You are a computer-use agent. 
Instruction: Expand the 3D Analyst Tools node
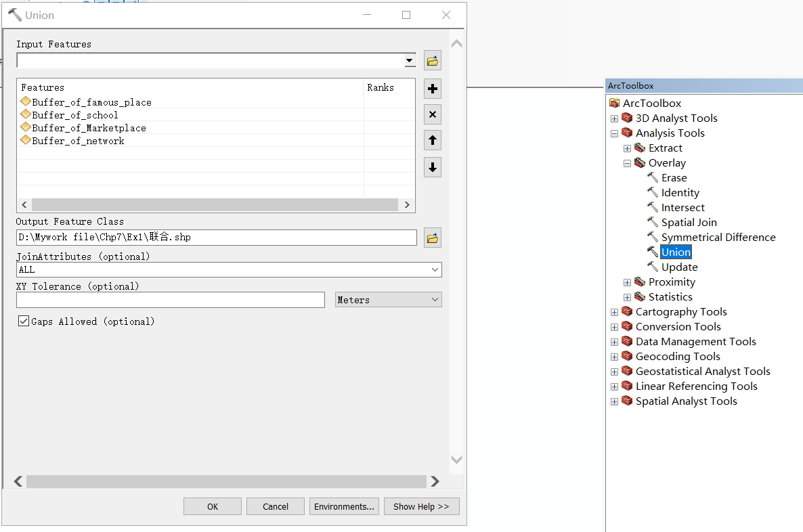coord(614,119)
